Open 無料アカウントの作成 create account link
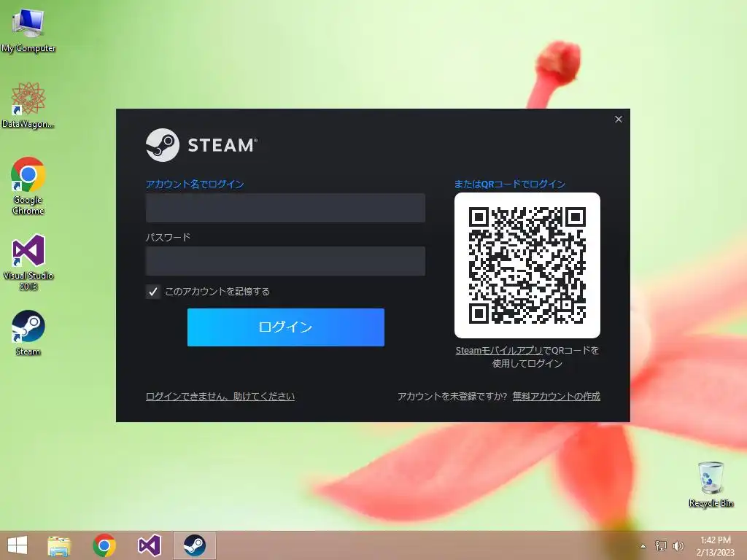Viewport: 747px width, 560px height. point(556,396)
